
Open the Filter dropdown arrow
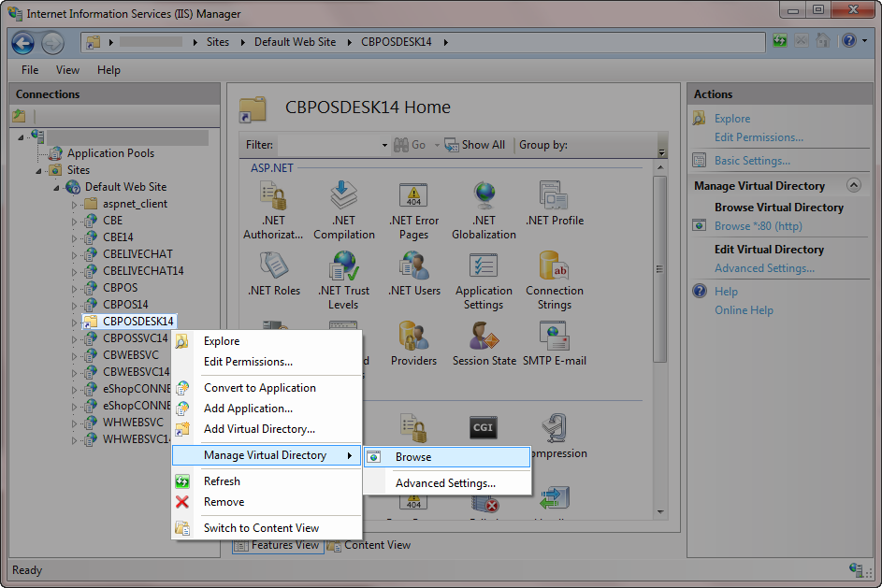point(384,145)
